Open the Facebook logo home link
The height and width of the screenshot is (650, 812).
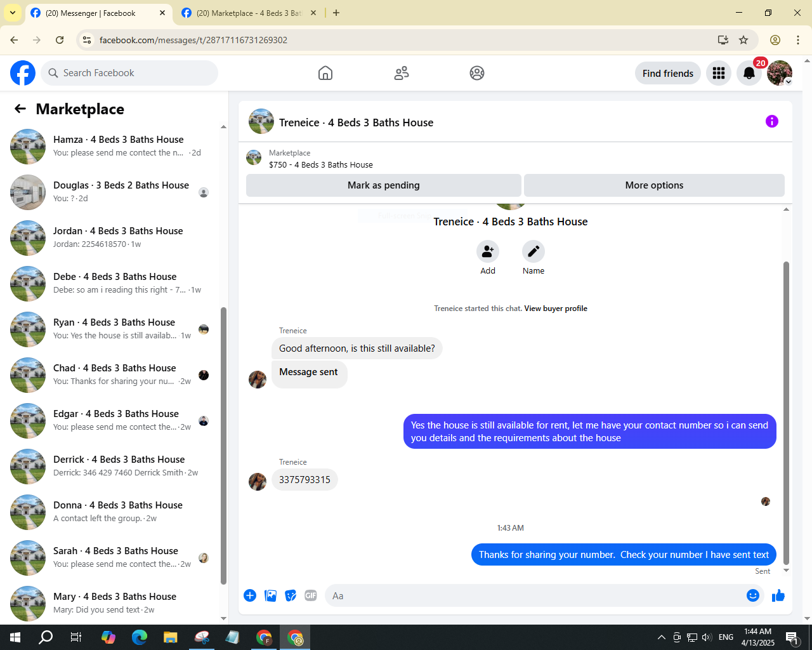[x=23, y=73]
